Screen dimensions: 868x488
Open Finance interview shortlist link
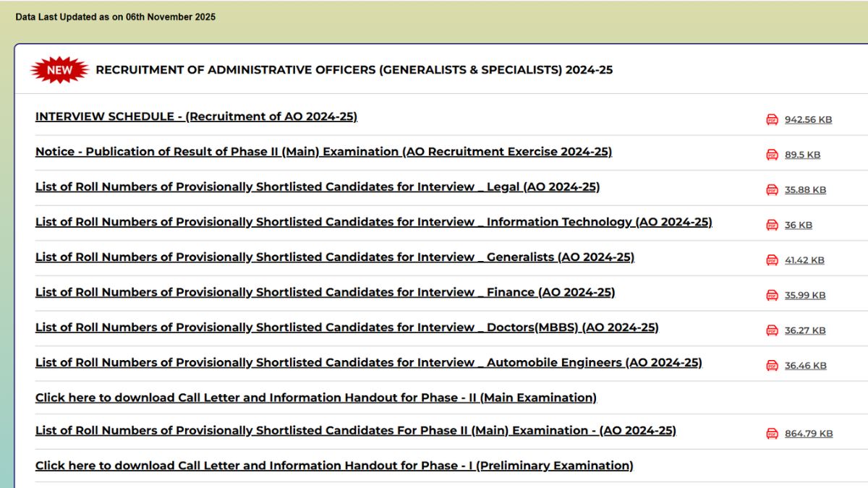(x=325, y=292)
